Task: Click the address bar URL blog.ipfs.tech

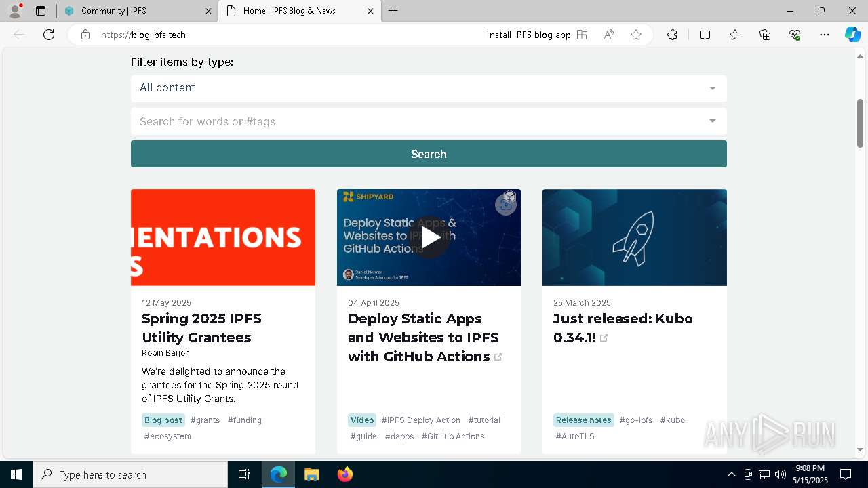Action: 143,35
